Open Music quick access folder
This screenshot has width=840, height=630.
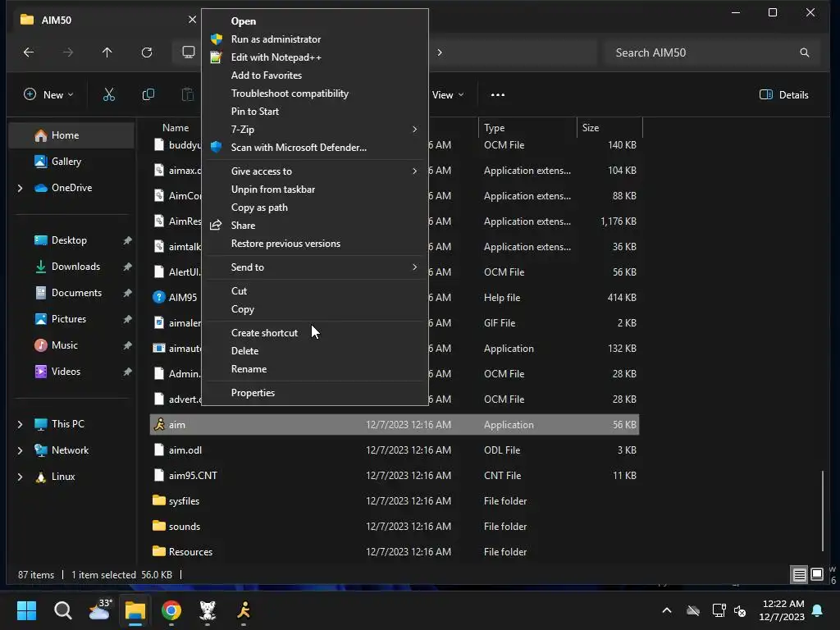pos(65,345)
